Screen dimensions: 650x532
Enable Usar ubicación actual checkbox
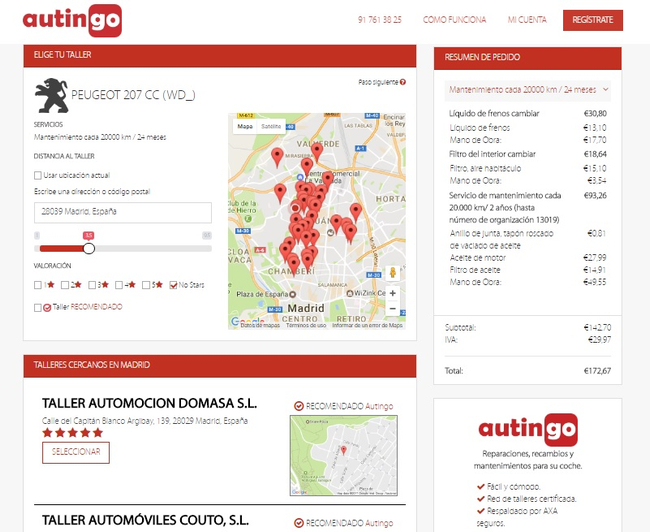[38, 175]
